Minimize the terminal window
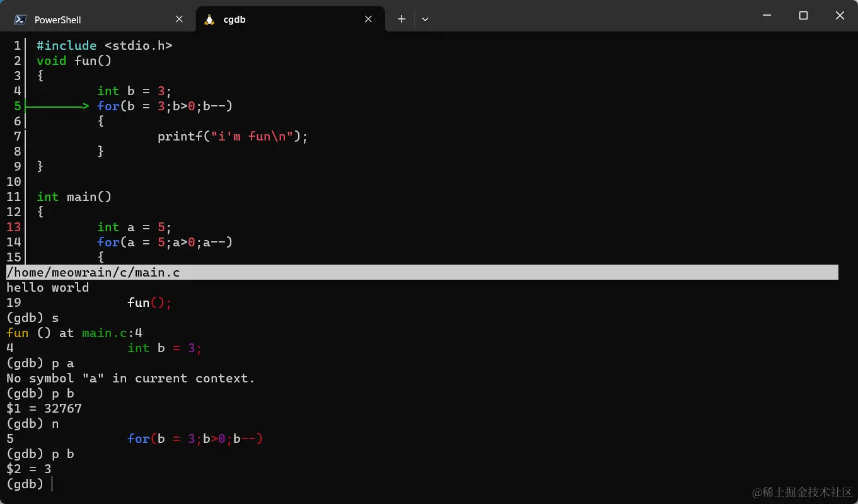The image size is (858, 504). click(767, 16)
